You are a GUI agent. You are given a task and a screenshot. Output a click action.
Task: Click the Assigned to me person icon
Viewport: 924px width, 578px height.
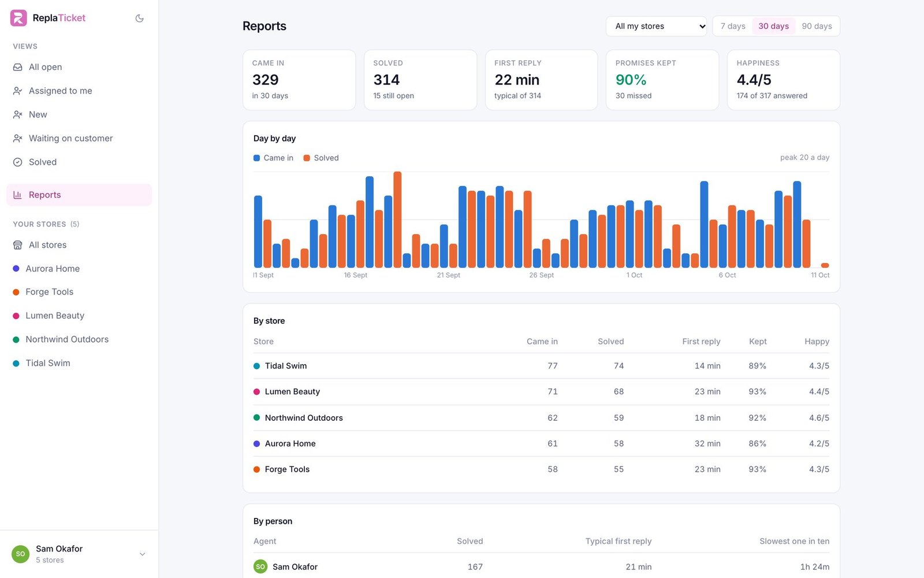(x=18, y=91)
